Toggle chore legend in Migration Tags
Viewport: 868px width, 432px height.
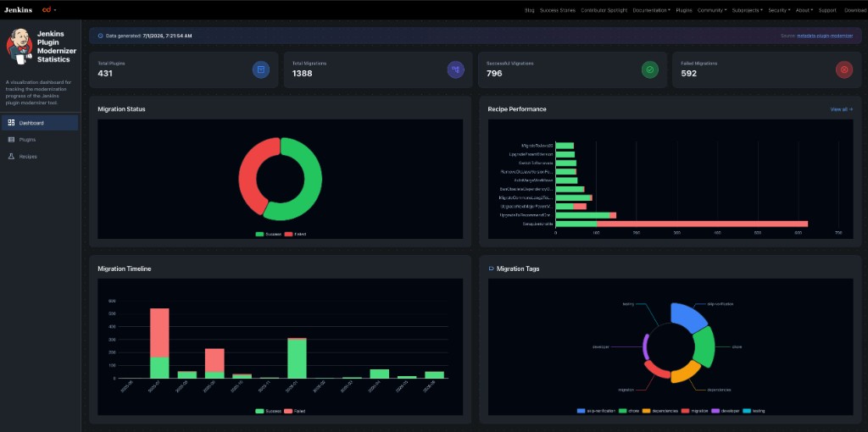(630, 411)
